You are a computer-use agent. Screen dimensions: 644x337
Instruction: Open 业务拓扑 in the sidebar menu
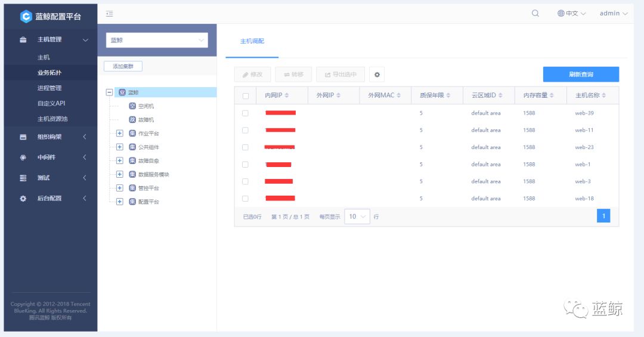point(49,73)
